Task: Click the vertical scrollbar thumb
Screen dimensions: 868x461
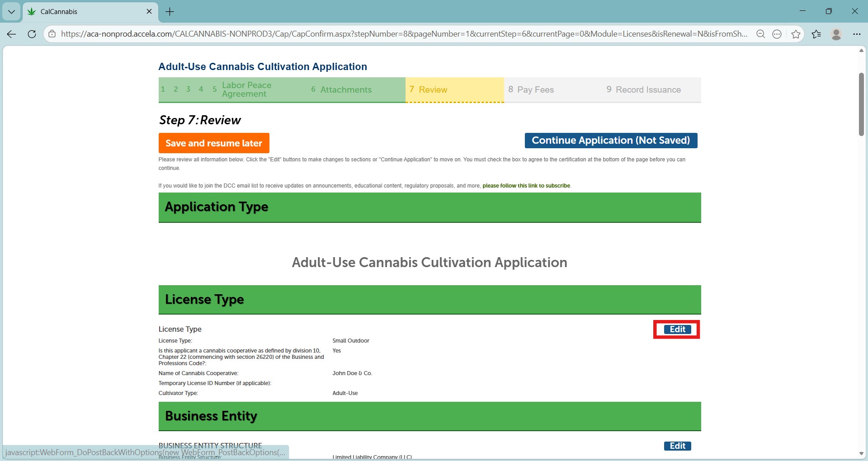Action: [861, 104]
